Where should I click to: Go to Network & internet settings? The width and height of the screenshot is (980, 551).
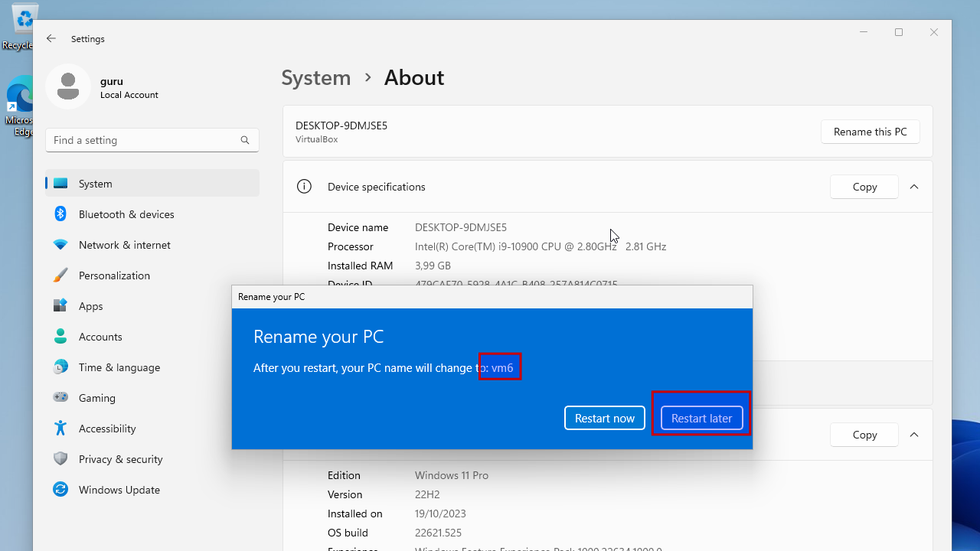pos(152,245)
